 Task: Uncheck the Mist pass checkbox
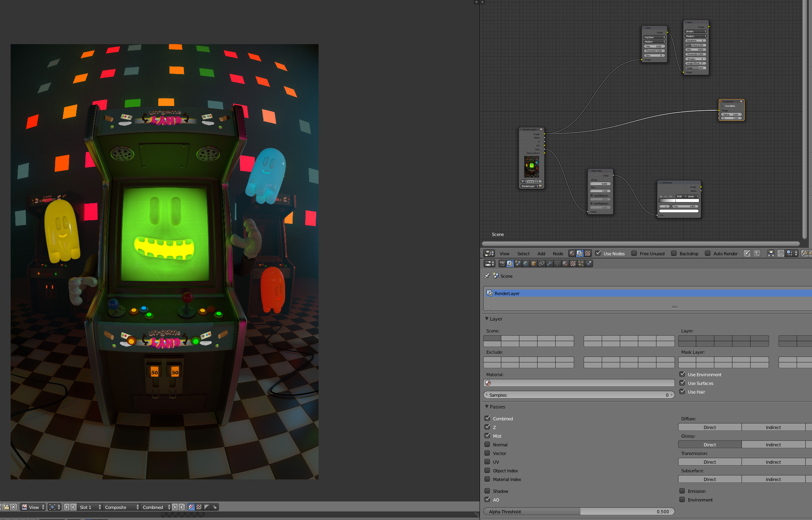point(487,436)
